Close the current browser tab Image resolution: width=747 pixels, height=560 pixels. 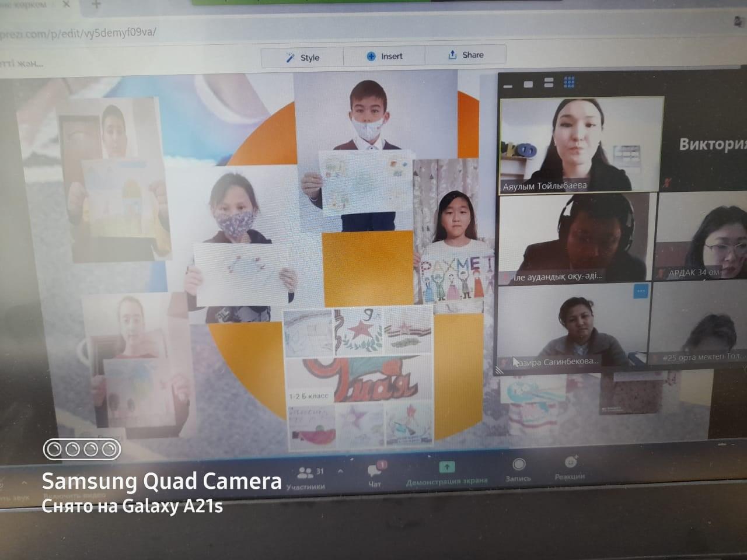66,5
